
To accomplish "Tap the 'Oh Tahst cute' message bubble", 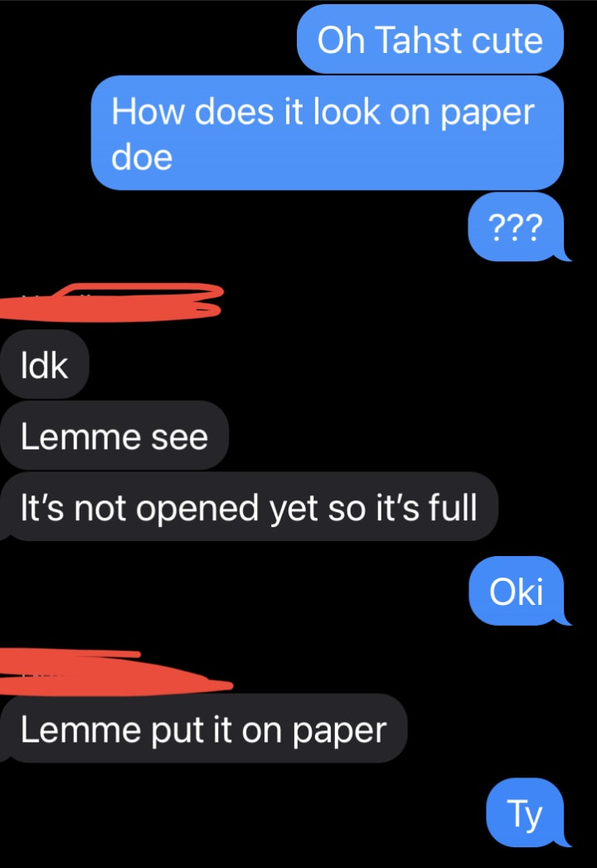I will pos(430,39).
